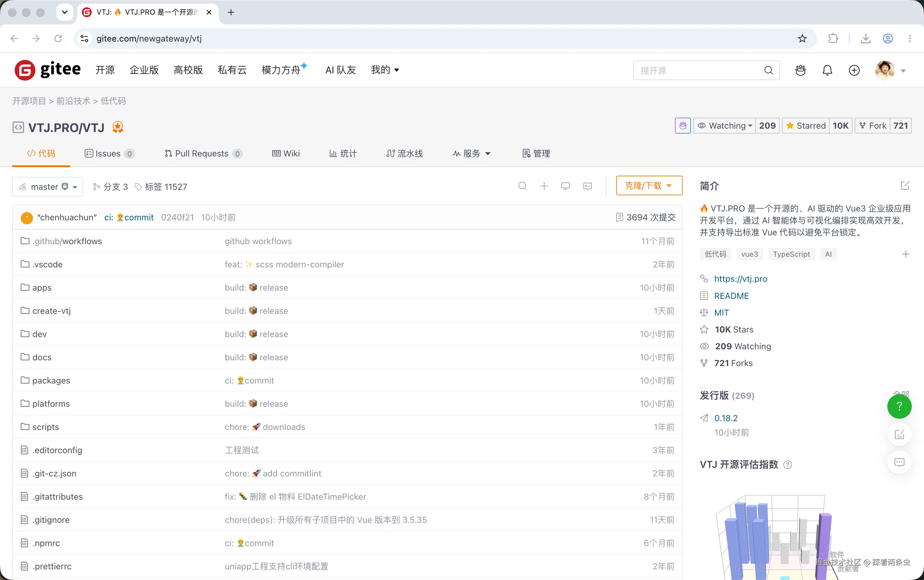
Task: View 标签 11527 tags list
Action: tap(161, 186)
